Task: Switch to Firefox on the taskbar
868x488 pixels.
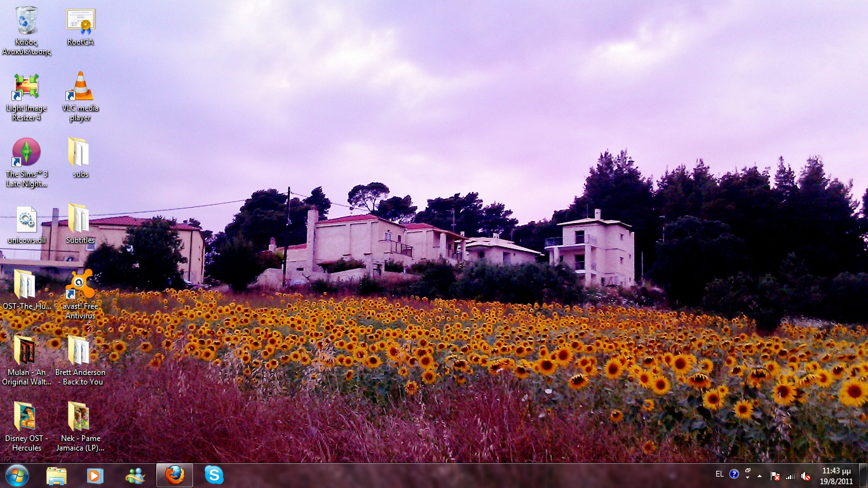Action: pos(174,475)
